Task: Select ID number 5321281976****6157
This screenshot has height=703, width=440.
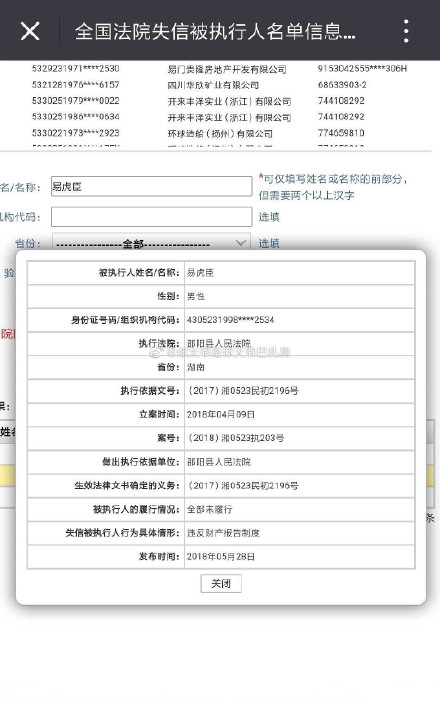Action: [75, 85]
